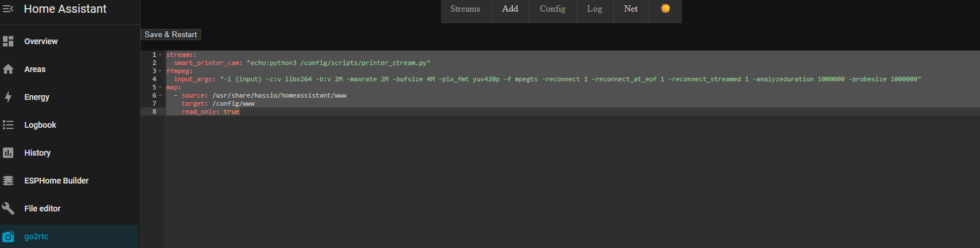980x248 pixels.
Task: Click the Logbook list icon
Action: pos(8,125)
